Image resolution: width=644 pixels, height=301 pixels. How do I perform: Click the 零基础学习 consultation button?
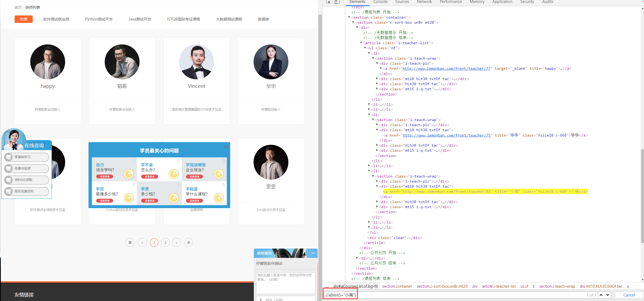[x=26, y=157]
